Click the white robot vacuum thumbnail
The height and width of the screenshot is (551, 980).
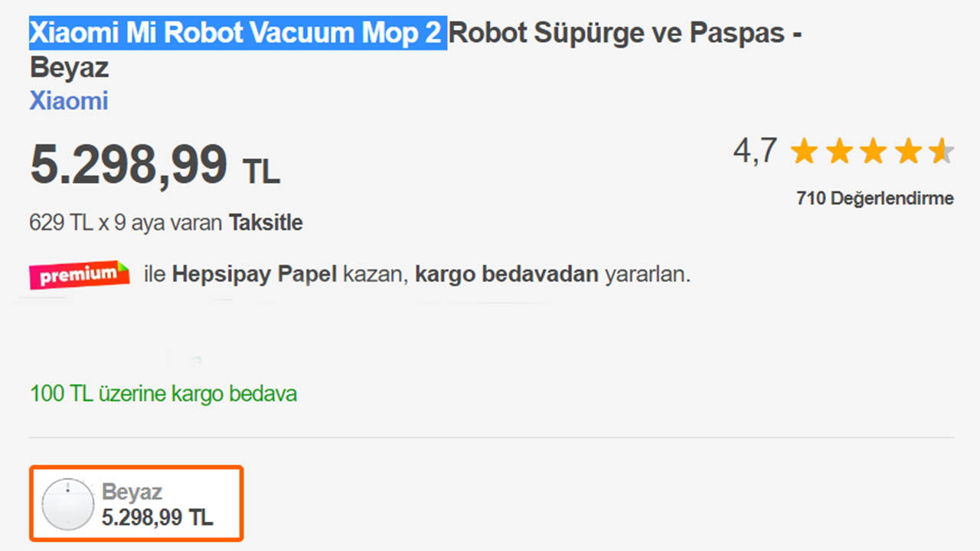click(67, 504)
